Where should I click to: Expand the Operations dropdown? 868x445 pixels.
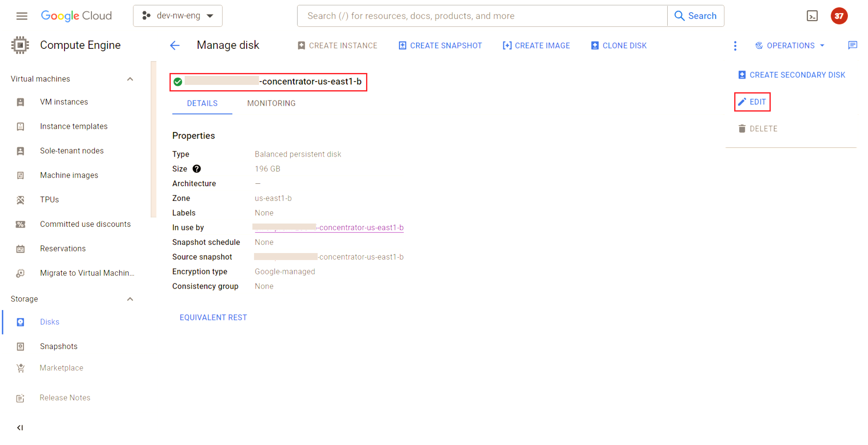(x=790, y=46)
